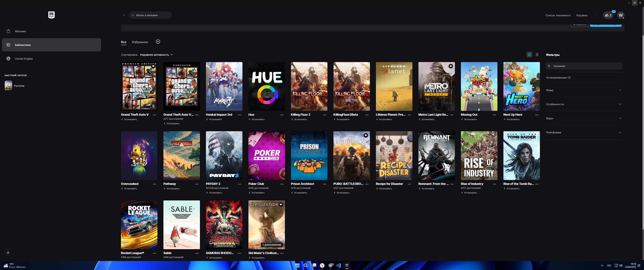Open the Windows Start button
This screenshot has width=644, height=270.
[x=297, y=265]
